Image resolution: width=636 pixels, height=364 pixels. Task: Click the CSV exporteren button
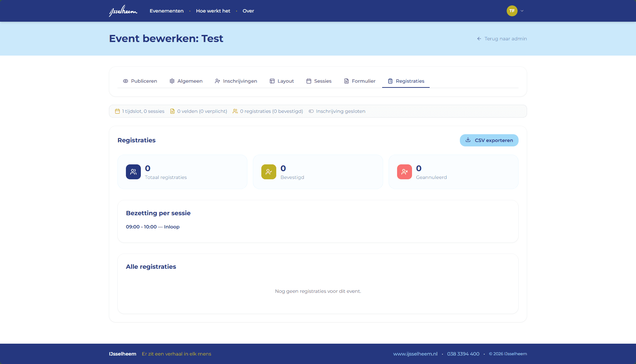489,140
